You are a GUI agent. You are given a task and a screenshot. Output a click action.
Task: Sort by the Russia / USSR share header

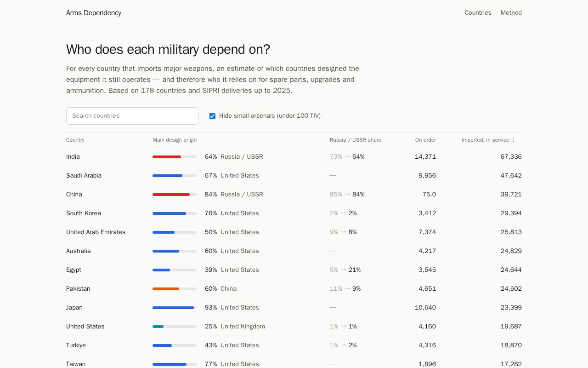[356, 140]
